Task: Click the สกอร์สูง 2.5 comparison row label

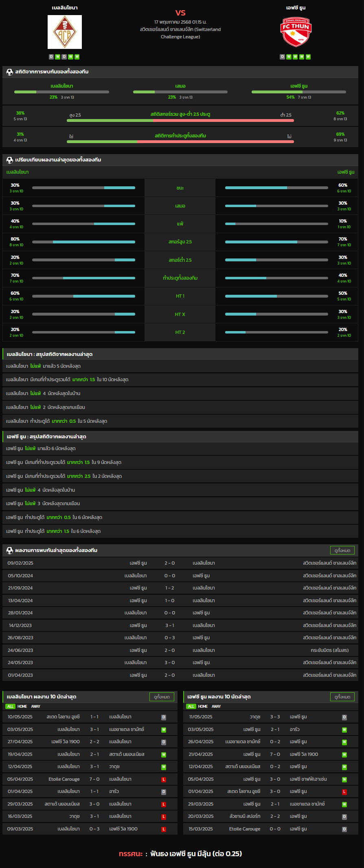Action: pyautogui.click(x=180, y=242)
